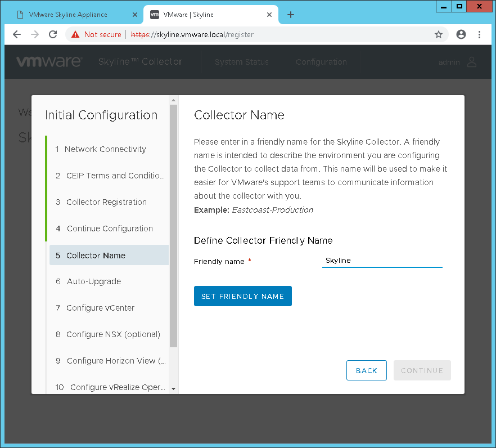Viewport: 496px width, 448px height.
Task: Open the Chrome profile account icon
Action: 461,34
